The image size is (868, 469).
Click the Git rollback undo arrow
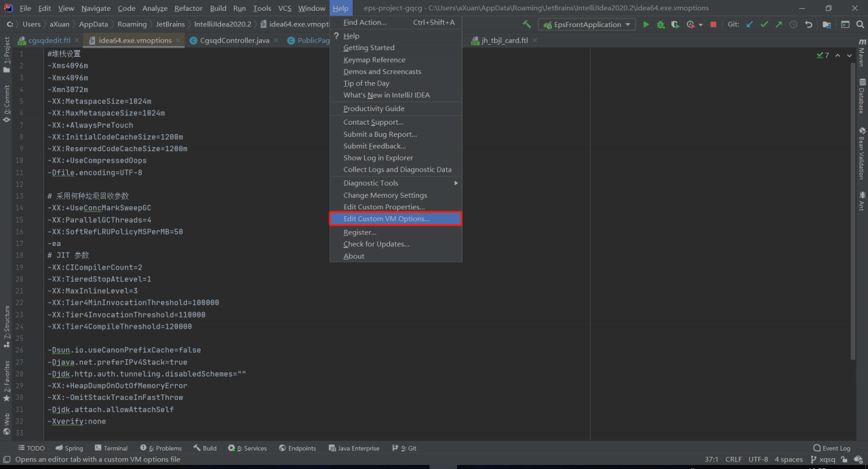coord(808,24)
